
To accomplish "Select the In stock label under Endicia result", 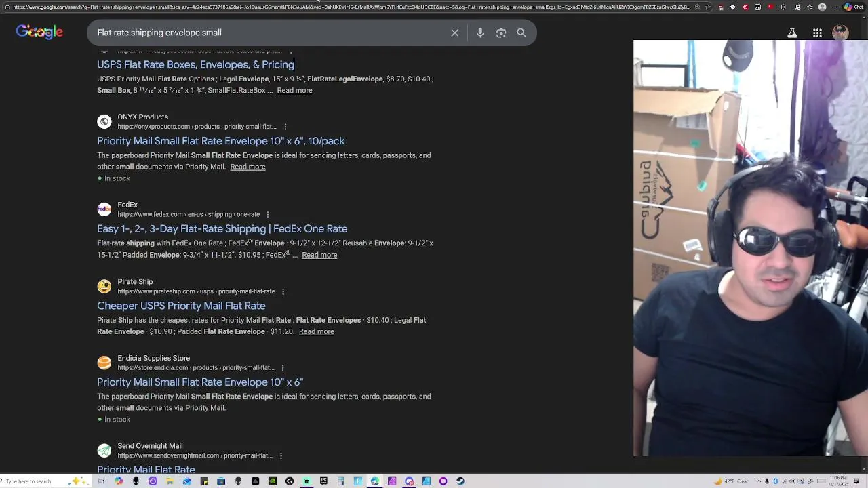I will tap(117, 420).
